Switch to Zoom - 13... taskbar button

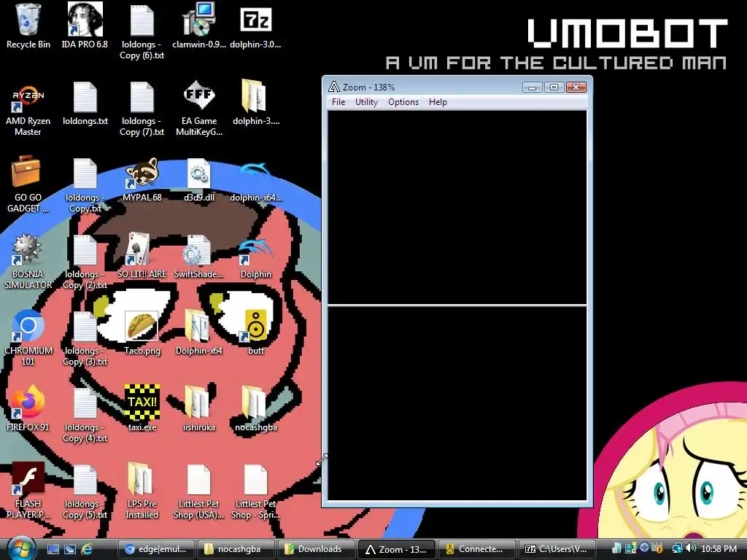396,549
